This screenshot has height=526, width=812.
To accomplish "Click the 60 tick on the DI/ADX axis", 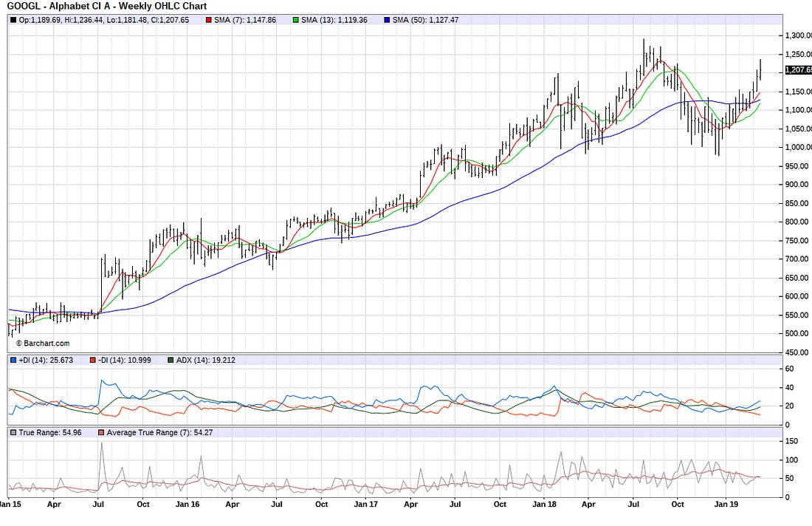I will pyautogui.click(x=790, y=369).
